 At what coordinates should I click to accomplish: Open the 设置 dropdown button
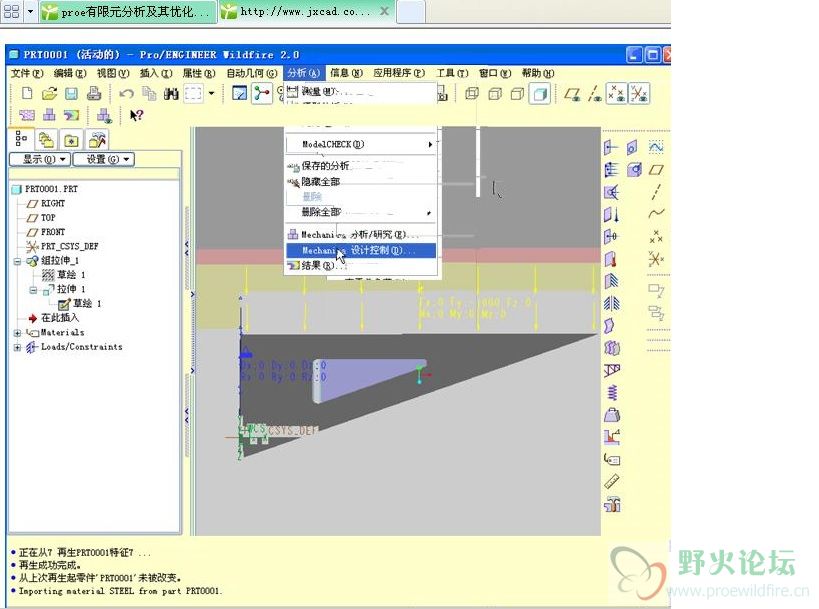click(x=103, y=159)
